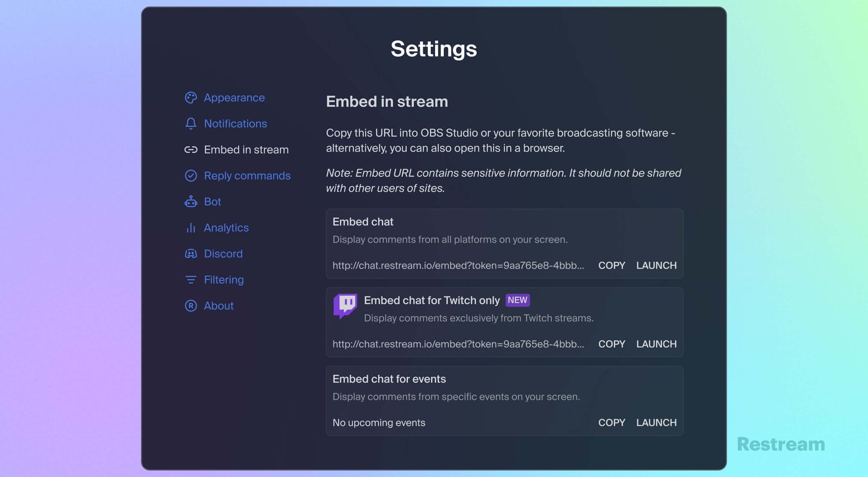Click the About circled R icon
This screenshot has width=868, height=477.
pyautogui.click(x=190, y=306)
